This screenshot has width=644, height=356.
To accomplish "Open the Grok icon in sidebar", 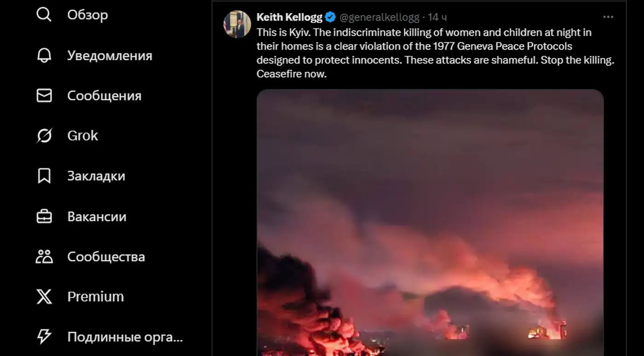I will coord(44,136).
